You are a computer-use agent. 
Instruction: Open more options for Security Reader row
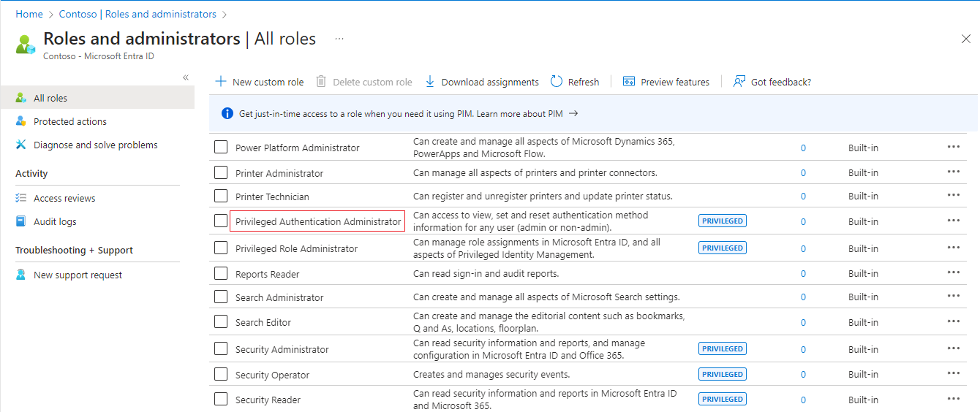click(x=954, y=398)
